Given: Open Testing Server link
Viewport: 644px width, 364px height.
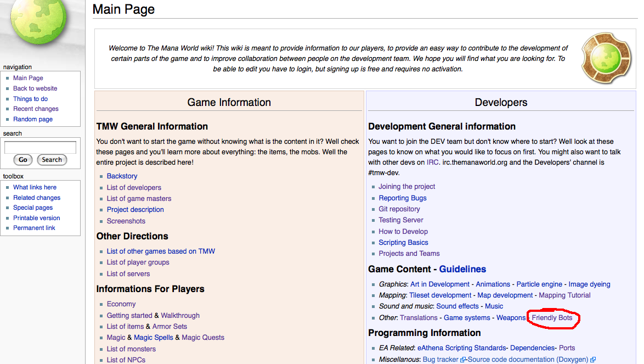Looking at the screenshot, I should [x=401, y=220].
